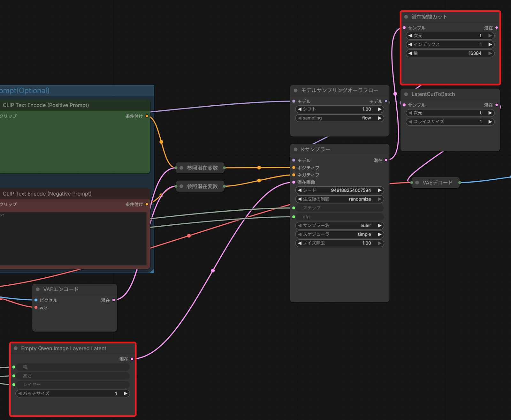Collapse the 潜在空間カット node dot

406,17
